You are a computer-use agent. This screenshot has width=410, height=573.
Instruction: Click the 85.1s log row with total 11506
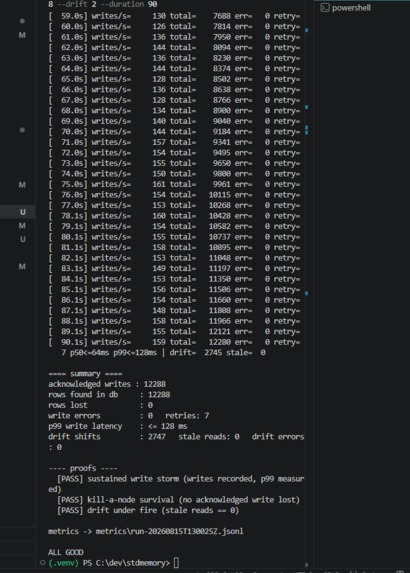(x=174, y=289)
